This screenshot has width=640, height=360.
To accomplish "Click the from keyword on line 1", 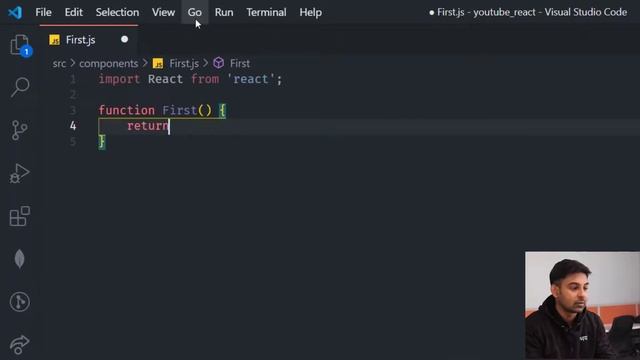I will point(205,79).
